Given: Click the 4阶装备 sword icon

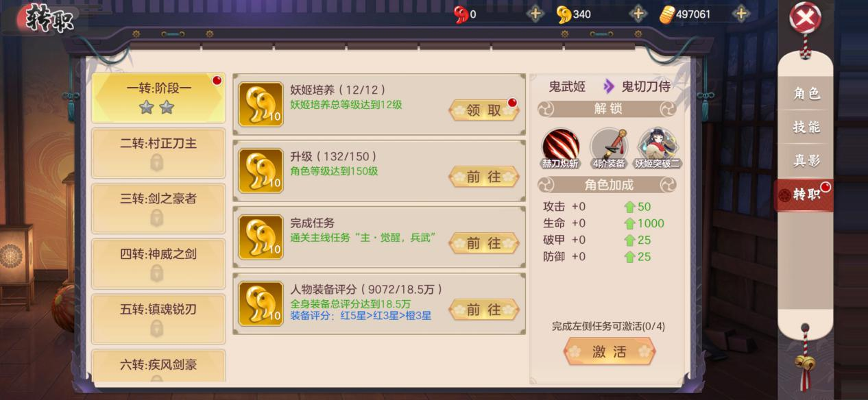Looking at the screenshot, I should (608, 147).
